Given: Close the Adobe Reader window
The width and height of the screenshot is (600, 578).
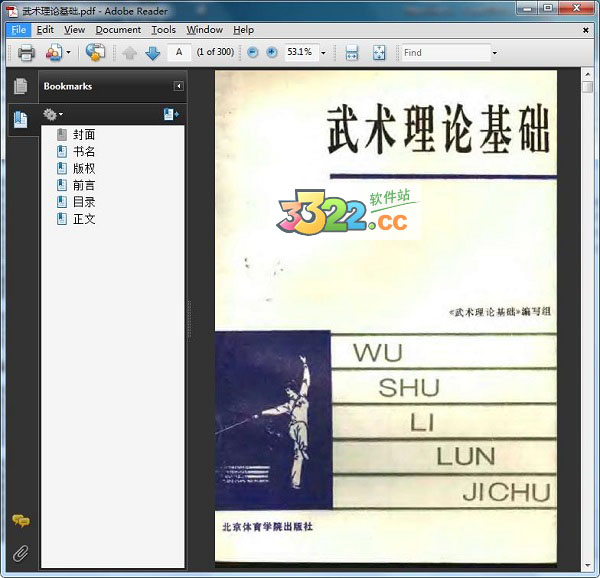Looking at the screenshot, I should (x=577, y=8).
